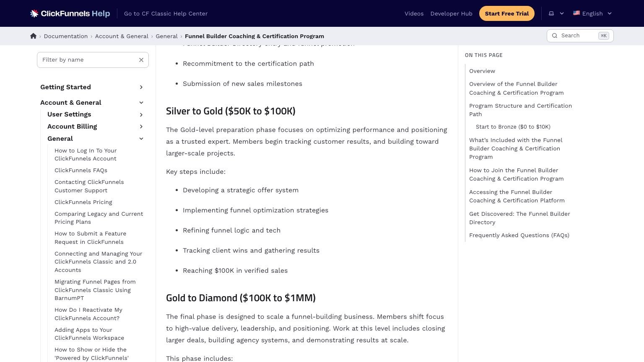Image resolution: width=644 pixels, height=362 pixels.
Task: Open Contacting ClickFunnels Customer Support article
Action: 89,186
